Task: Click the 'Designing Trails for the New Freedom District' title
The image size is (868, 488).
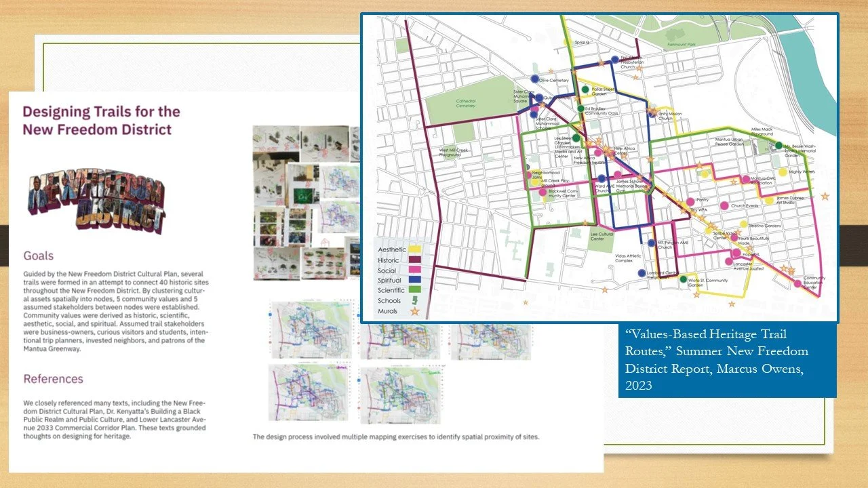Action: coord(101,120)
